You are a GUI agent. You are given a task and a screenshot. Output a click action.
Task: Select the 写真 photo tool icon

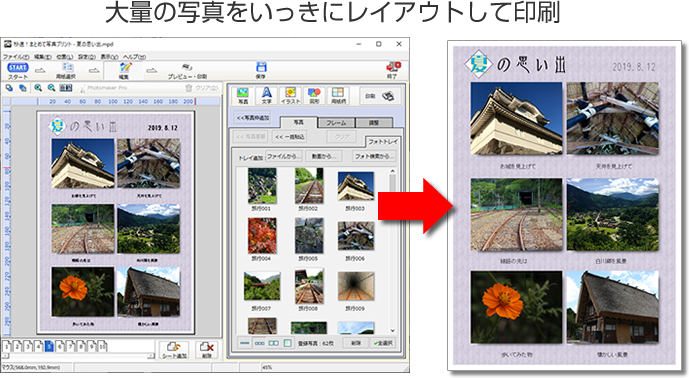[x=243, y=95]
